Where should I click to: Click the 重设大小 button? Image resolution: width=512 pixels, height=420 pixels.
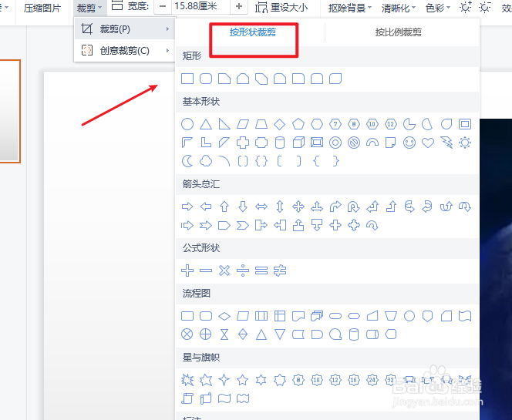(x=281, y=8)
